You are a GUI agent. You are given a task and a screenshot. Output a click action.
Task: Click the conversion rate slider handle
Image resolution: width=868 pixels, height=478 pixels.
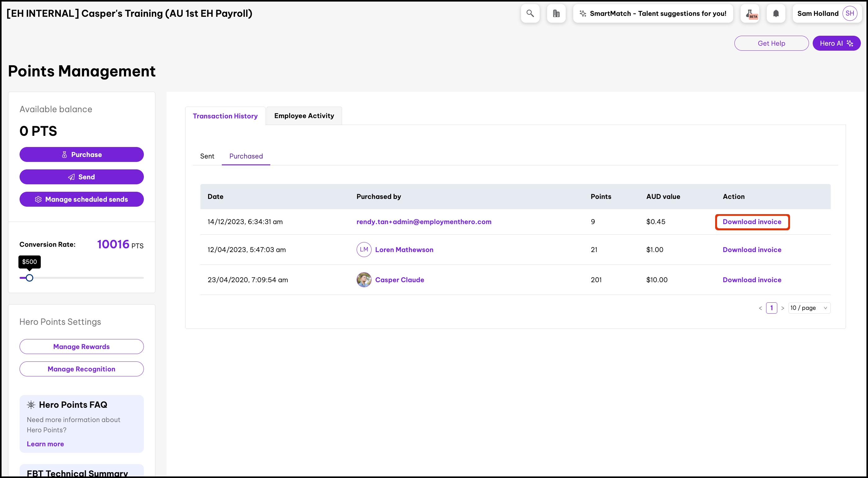(30, 278)
